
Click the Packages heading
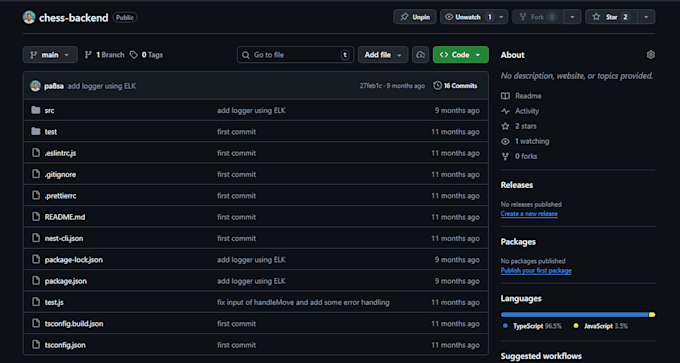tap(518, 242)
